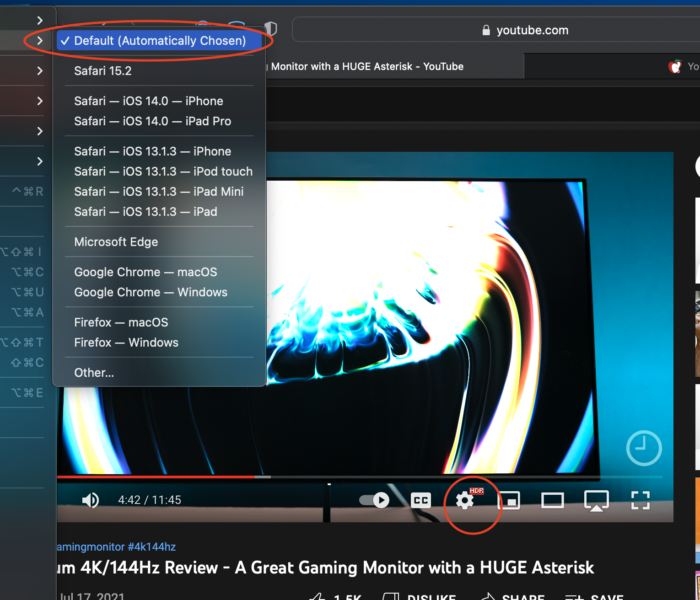
Task: Switch to theater mode
Action: point(553,500)
